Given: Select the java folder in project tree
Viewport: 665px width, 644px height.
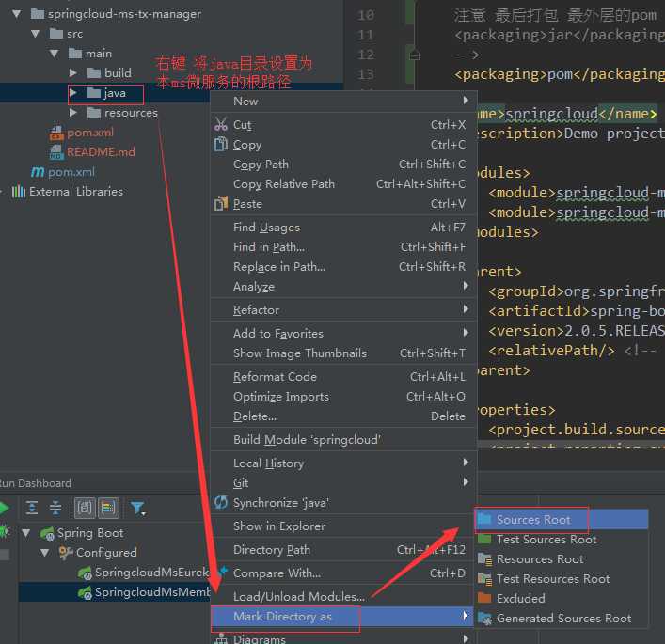Looking at the screenshot, I should (x=115, y=93).
